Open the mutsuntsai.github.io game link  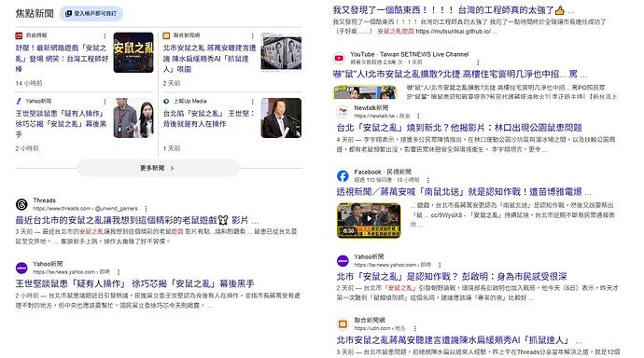pos(453,32)
